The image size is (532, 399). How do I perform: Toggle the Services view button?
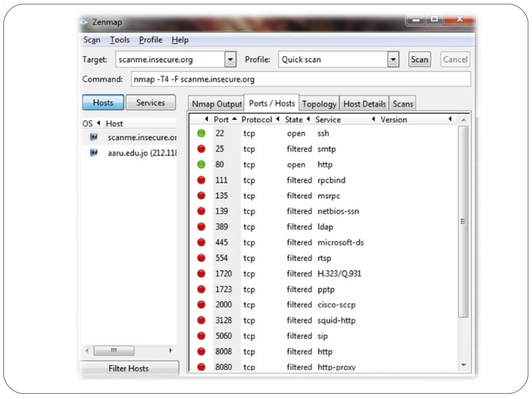pos(151,103)
